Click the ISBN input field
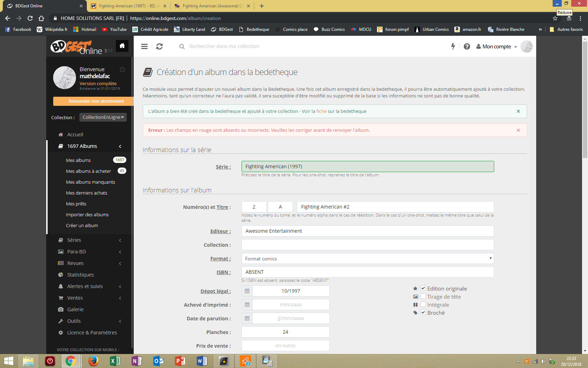The height and width of the screenshot is (368, 588). tap(367, 272)
